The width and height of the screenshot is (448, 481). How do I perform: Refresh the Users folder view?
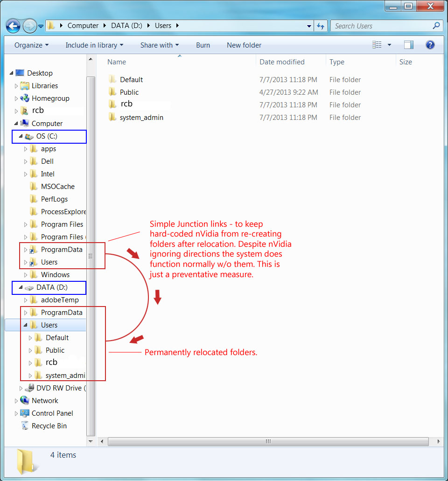(x=320, y=26)
